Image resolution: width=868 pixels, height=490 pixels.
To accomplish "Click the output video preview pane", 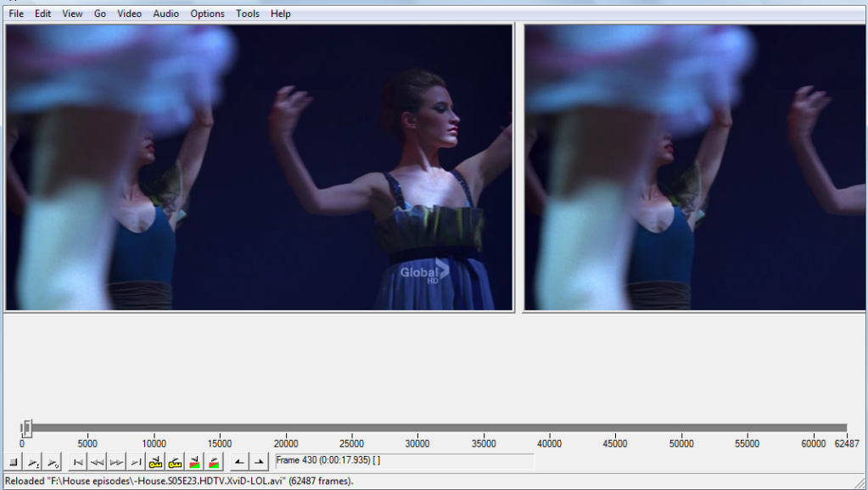I will 695,168.
